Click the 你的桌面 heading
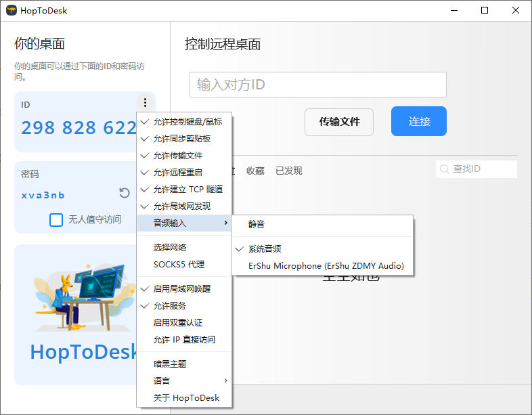Screen dimensions: 532x415 click(39, 44)
